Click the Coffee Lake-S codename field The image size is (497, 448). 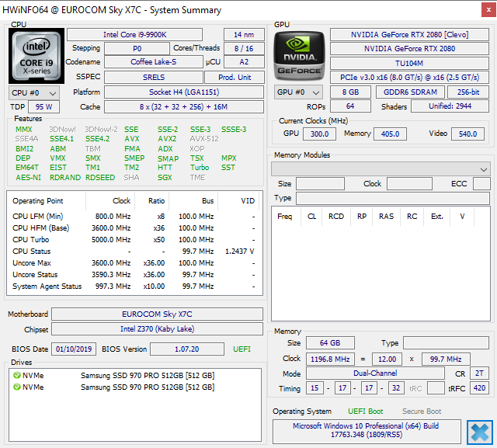point(154,62)
